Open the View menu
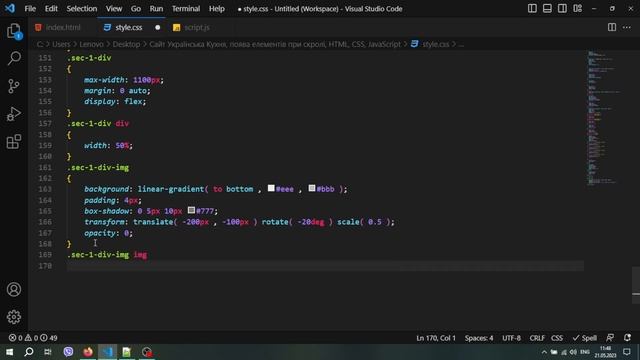Image resolution: width=640 pixels, height=360 pixels. pyautogui.click(x=114, y=9)
